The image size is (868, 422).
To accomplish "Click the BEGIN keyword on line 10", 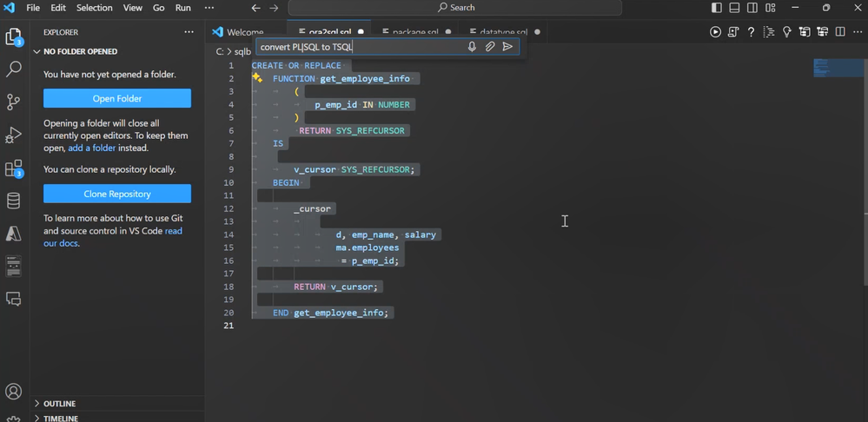I will coord(286,182).
